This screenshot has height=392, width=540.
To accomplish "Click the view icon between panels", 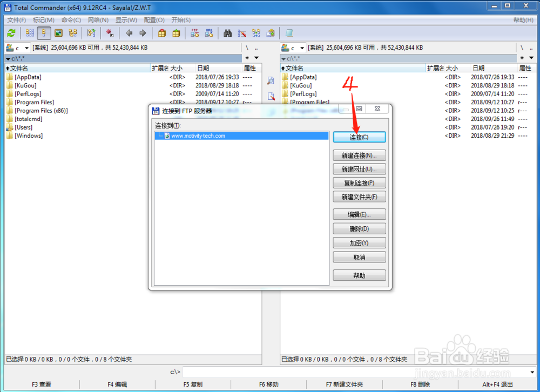I will click(271, 81).
